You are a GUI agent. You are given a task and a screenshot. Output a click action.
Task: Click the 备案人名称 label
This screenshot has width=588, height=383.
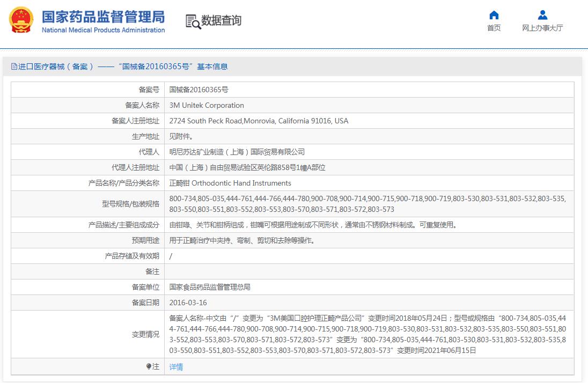tap(142, 106)
